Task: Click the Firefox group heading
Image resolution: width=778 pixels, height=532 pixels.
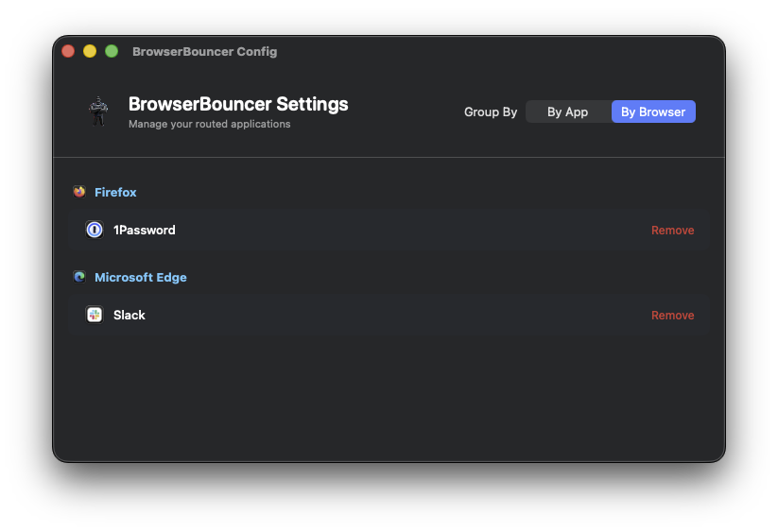Action: pyautogui.click(x=115, y=193)
